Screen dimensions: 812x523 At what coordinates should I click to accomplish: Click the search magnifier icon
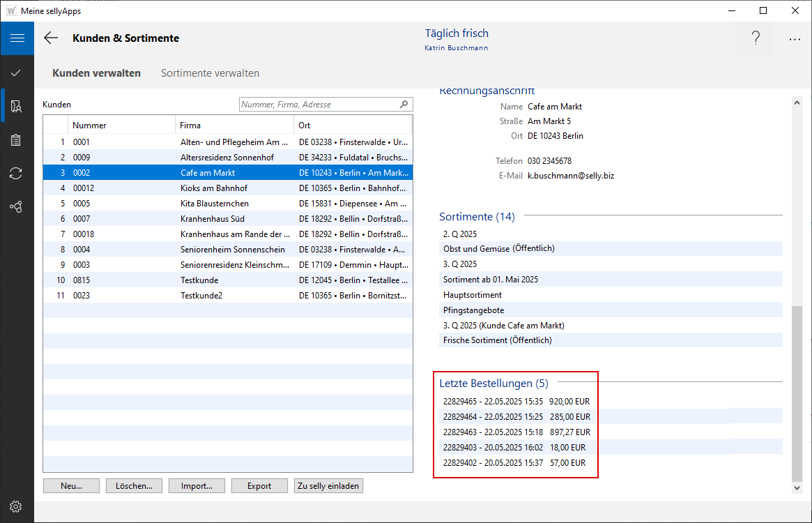tap(404, 105)
